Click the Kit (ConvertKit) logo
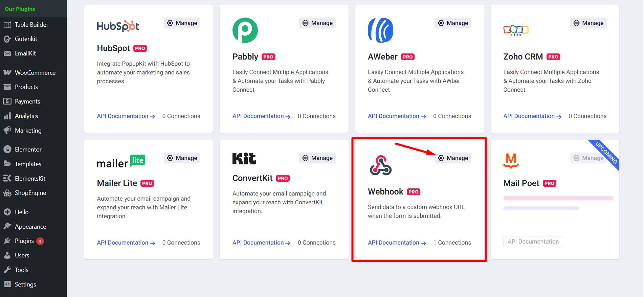 pyautogui.click(x=244, y=158)
